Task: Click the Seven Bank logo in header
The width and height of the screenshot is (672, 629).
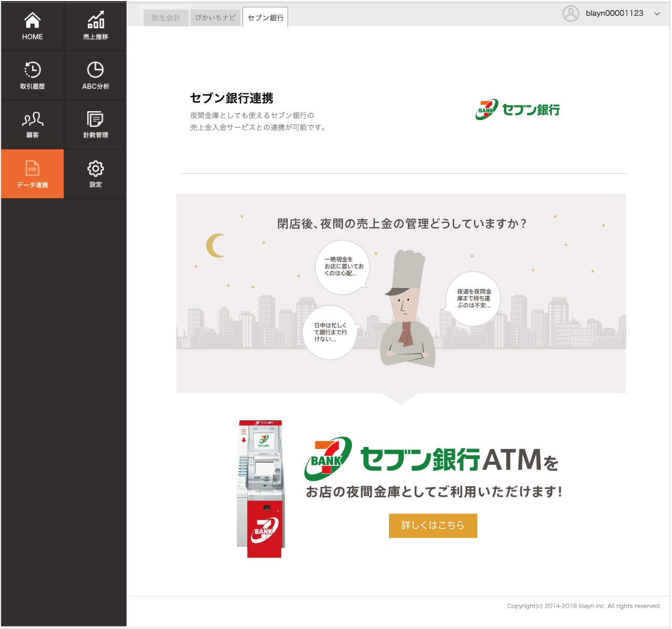Action: (x=518, y=110)
